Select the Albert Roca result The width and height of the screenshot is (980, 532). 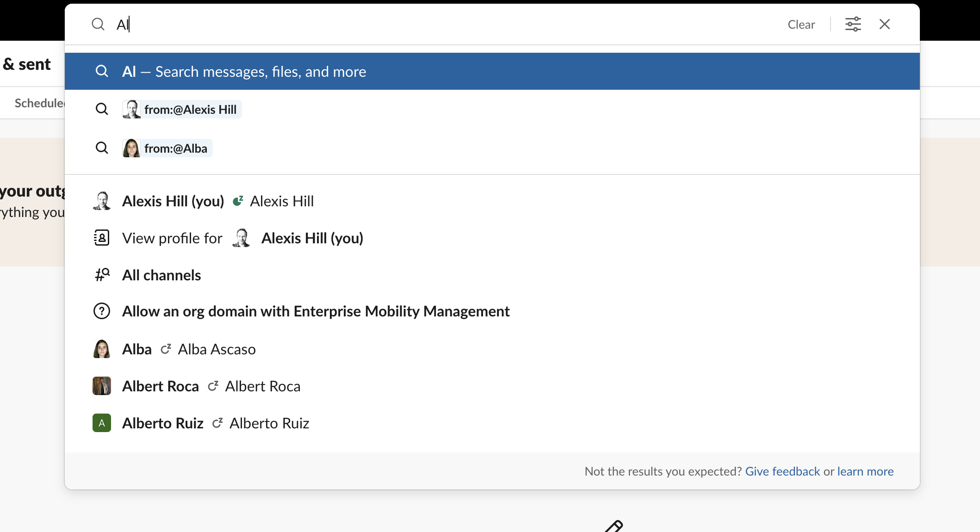click(x=161, y=386)
